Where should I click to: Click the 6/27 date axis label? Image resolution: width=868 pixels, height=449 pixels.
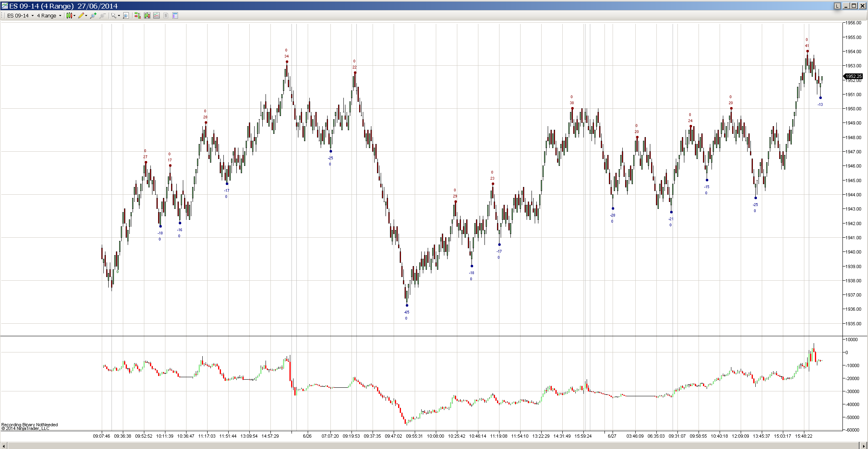point(612,436)
